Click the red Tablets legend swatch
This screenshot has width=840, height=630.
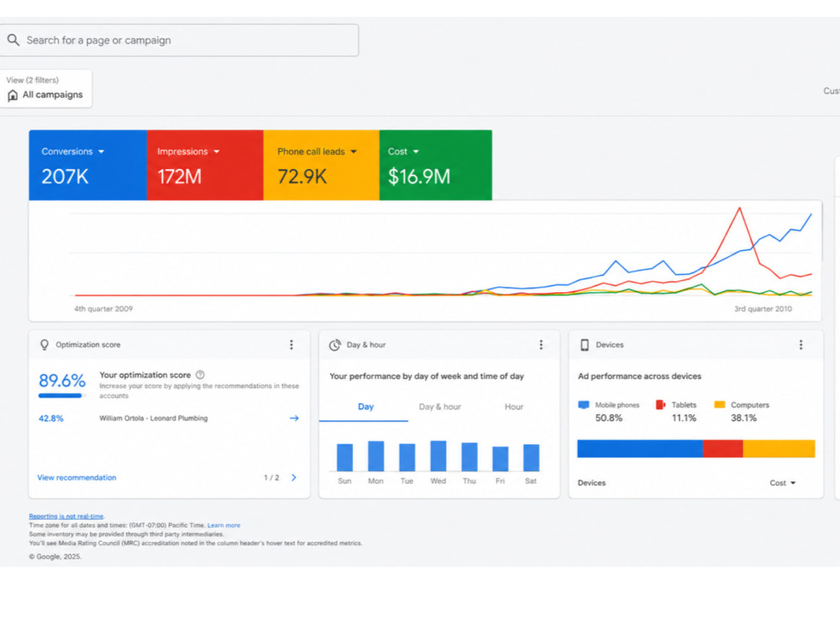click(660, 405)
